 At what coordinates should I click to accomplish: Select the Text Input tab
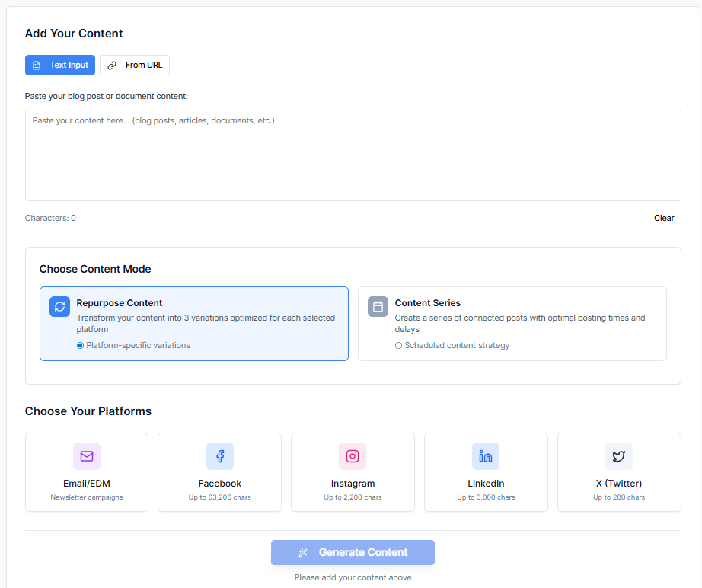[x=60, y=65]
